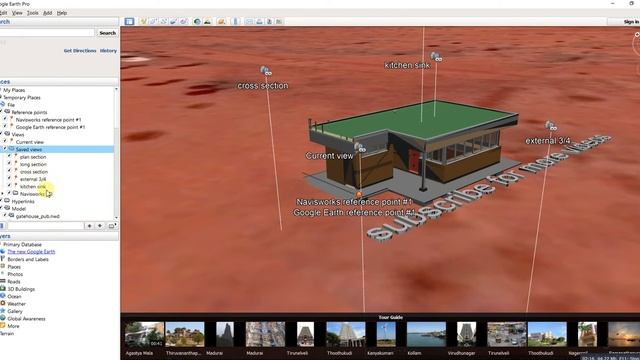This screenshot has height=360, width=640.
Task: Uncheck the external 3/4 checkbox in Places
Action: pos(9,179)
